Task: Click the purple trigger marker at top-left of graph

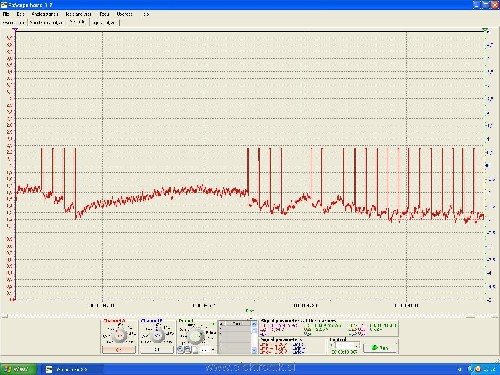Action: 15,30
